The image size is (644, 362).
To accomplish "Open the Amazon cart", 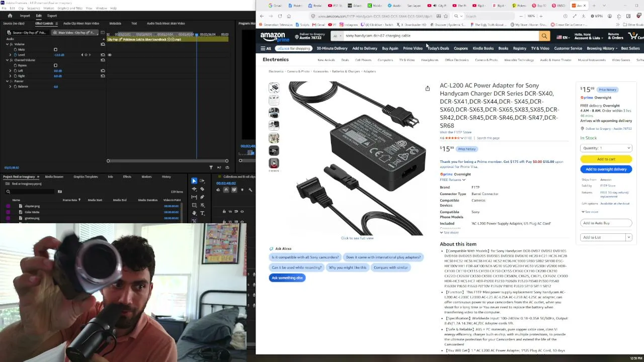I will click(635, 36).
